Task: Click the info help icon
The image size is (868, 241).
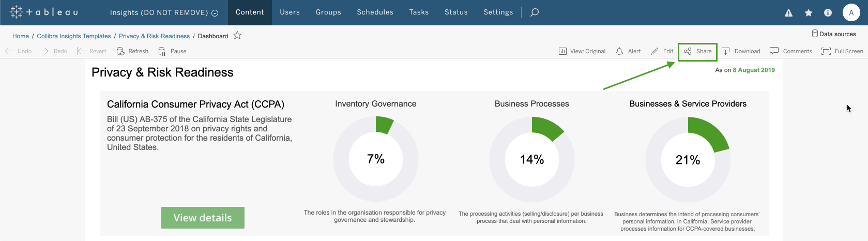Action: point(828,13)
